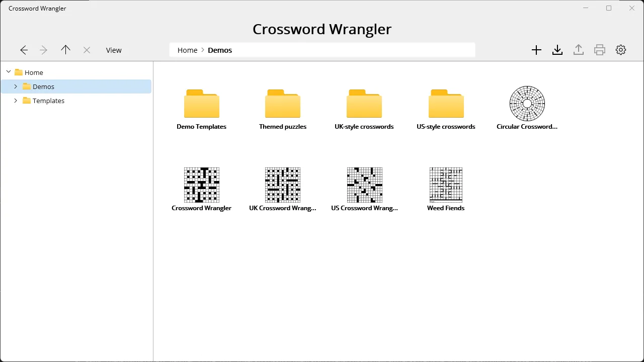Viewport: 644px width, 362px height.
Task: Expand the Demos tree node
Action: (16, 86)
